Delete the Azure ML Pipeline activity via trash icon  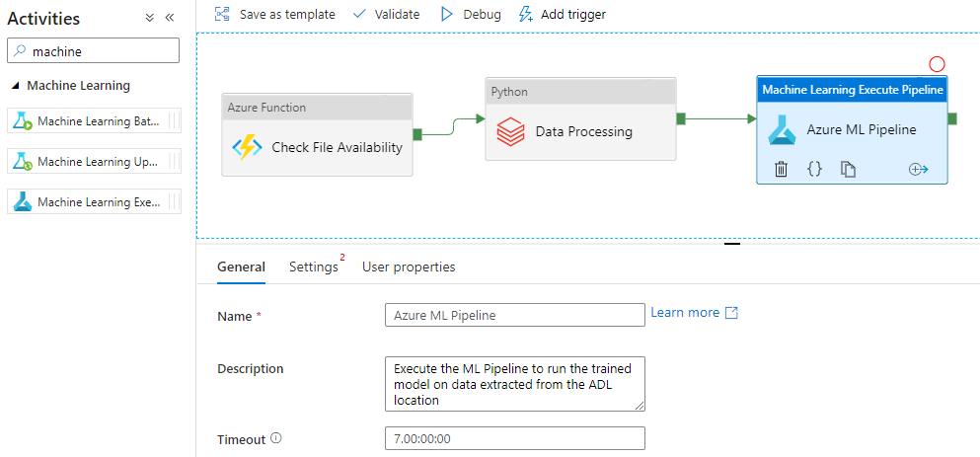781,170
